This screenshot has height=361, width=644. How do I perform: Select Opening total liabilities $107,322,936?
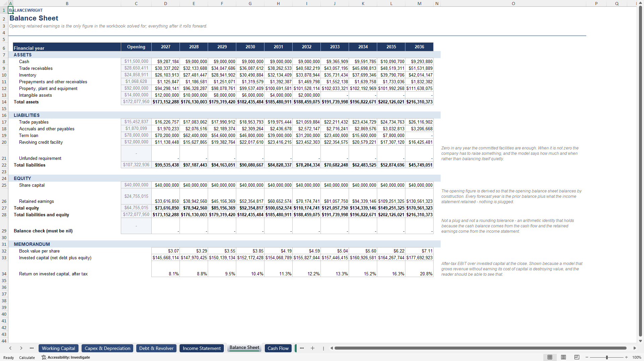pos(136,165)
